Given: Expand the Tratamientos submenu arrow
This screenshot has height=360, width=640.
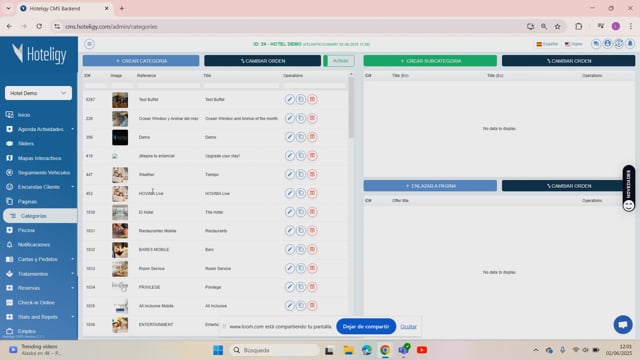Looking at the screenshot, I should 73,273.
